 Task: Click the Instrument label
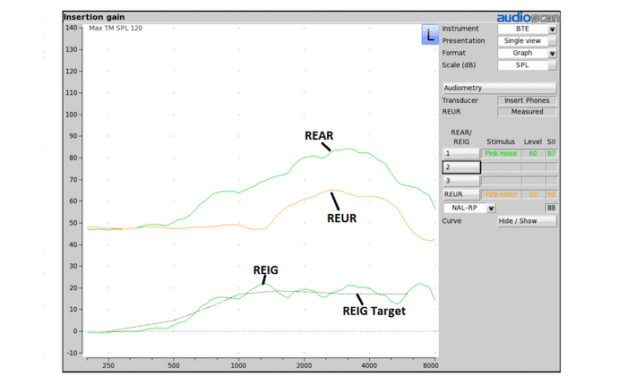point(460,29)
